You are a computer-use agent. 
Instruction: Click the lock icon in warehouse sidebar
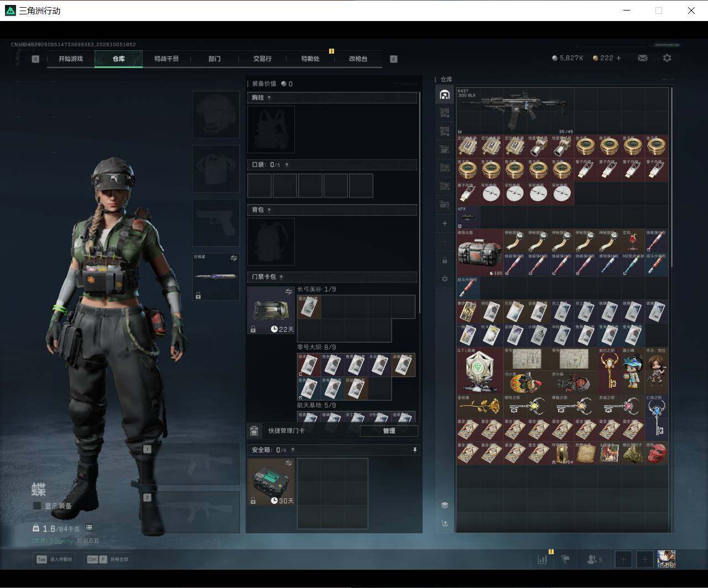(445, 260)
